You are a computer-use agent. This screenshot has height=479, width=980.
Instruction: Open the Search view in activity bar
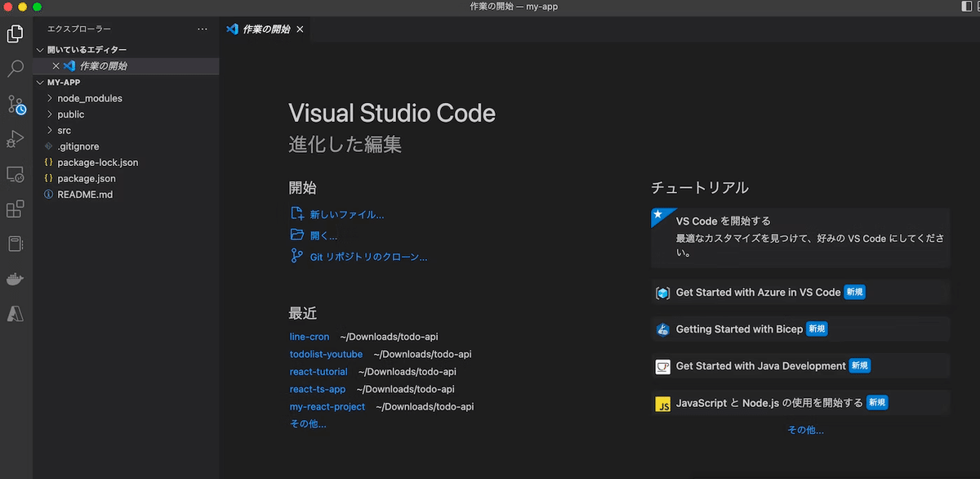coord(16,69)
